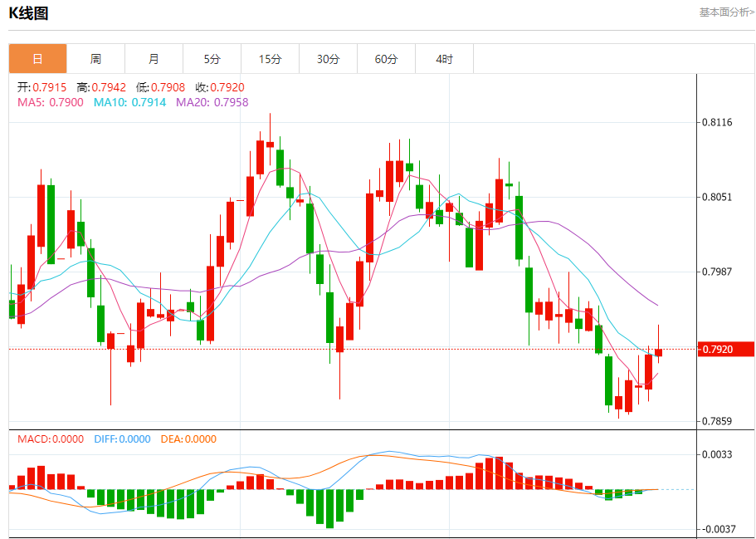Click the 0.7987 price axis label

[x=716, y=272]
